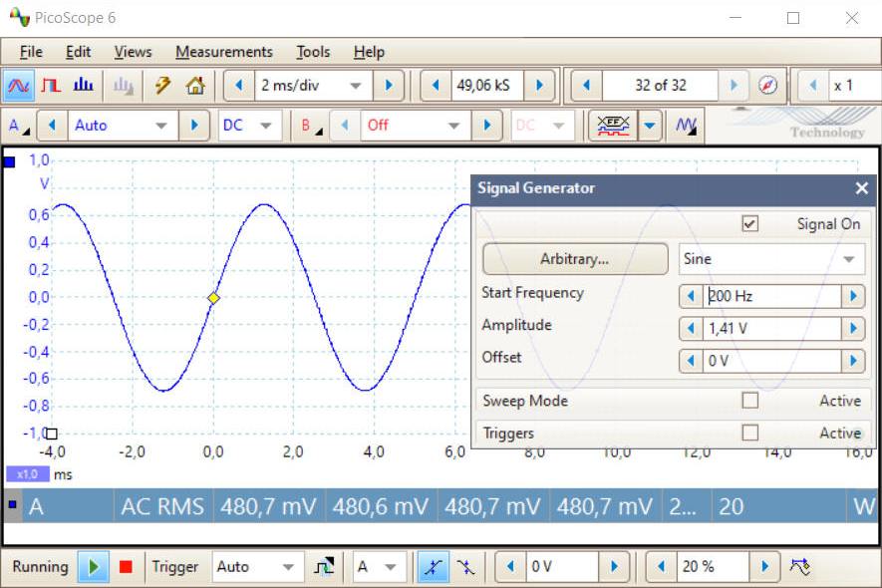882x588 pixels.
Task: Enable Triggers Active checkbox
Action: [x=749, y=433]
